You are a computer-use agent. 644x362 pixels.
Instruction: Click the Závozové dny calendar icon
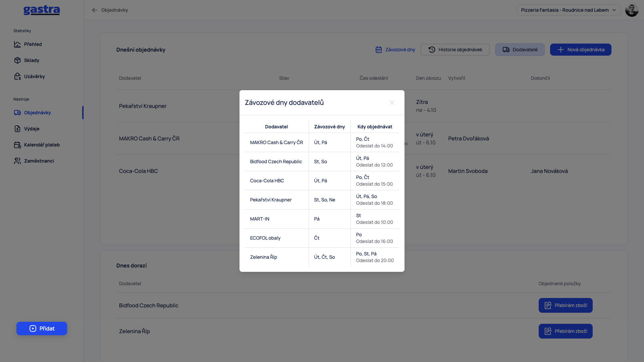[x=379, y=50]
